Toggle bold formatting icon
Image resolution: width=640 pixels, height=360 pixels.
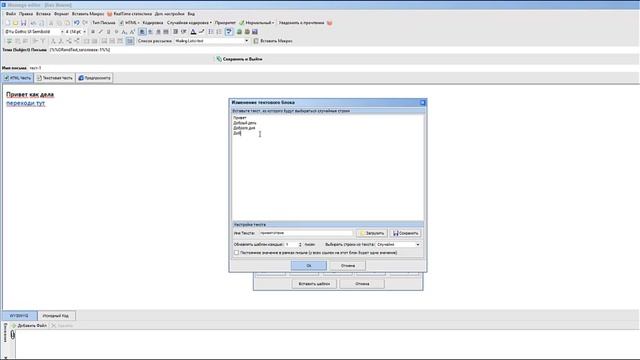tap(93, 32)
